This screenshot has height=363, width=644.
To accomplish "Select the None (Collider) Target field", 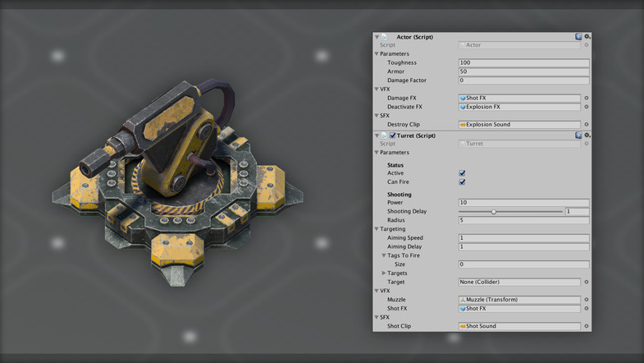I will (x=519, y=282).
